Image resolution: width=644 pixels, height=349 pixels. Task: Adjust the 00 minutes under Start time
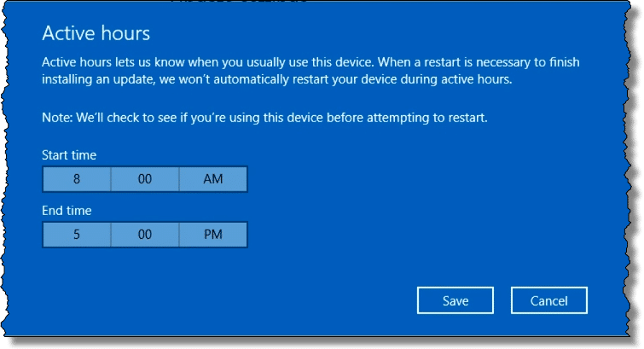(x=144, y=179)
